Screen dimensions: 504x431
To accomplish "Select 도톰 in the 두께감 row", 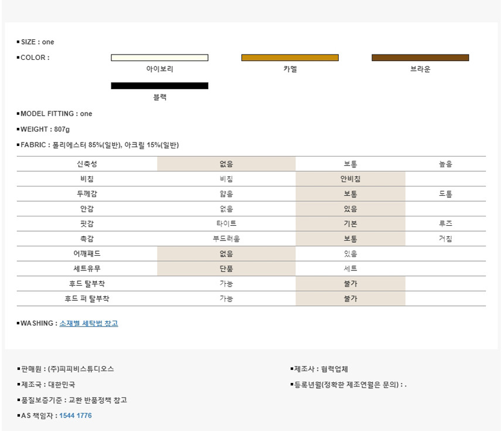I will pos(445,194).
